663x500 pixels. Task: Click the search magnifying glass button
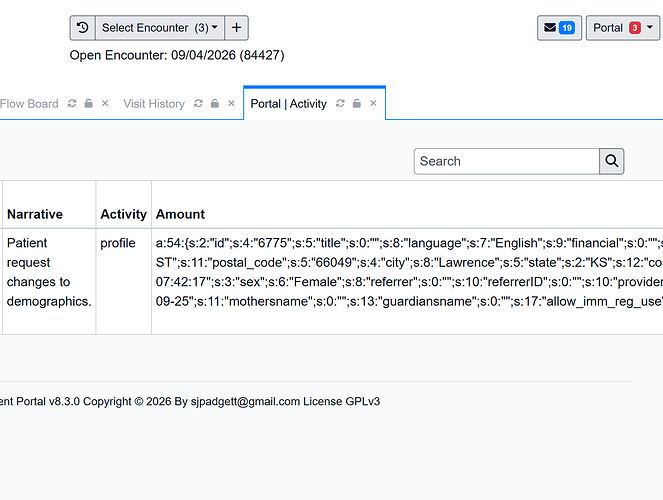pyautogui.click(x=611, y=161)
